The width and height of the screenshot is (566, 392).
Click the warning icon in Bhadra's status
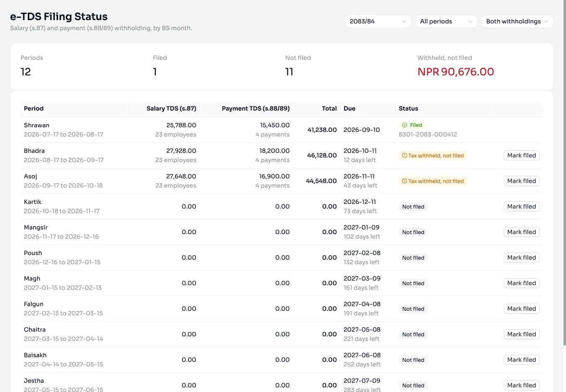(404, 155)
